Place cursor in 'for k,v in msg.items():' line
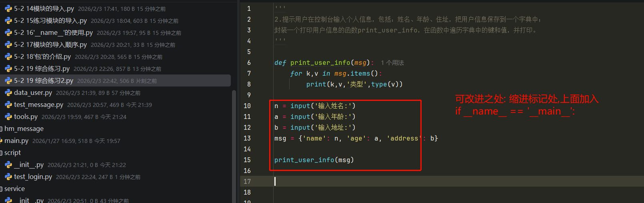This screenshot has height=203, width=644. pyautogui.click(x=336, y=73)
